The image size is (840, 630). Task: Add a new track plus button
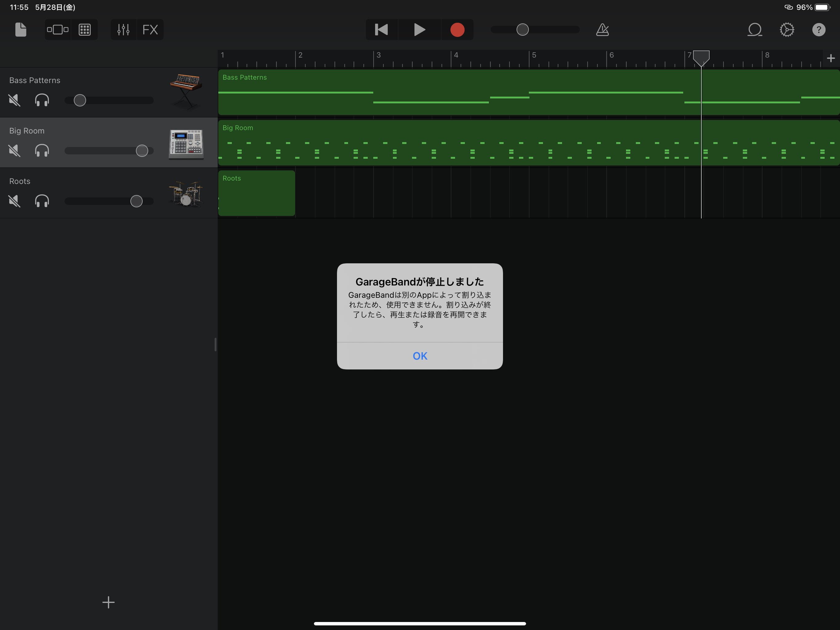coord(108,602)
